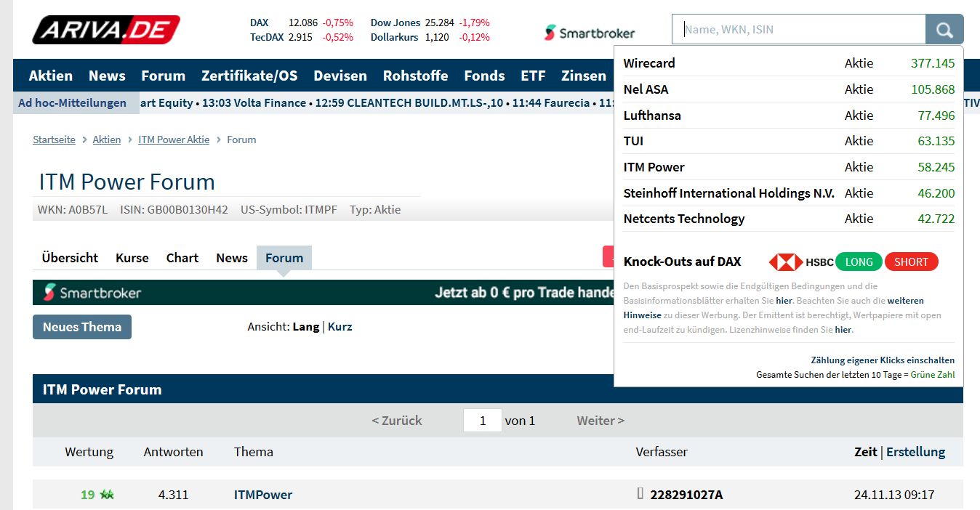Screen dimensions: 980x510
Task: Open the News menu in navigation bar
Action: pyautogui.click(x=107, y=76)
